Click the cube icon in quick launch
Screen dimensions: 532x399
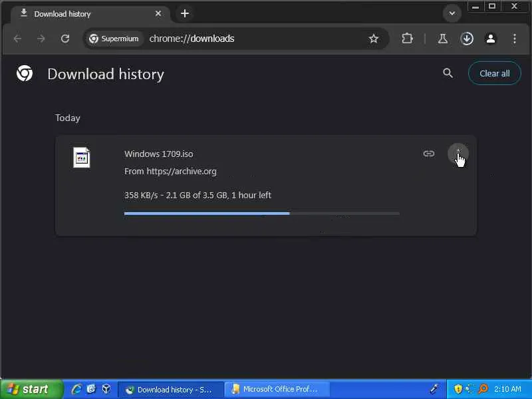[106, 389]
